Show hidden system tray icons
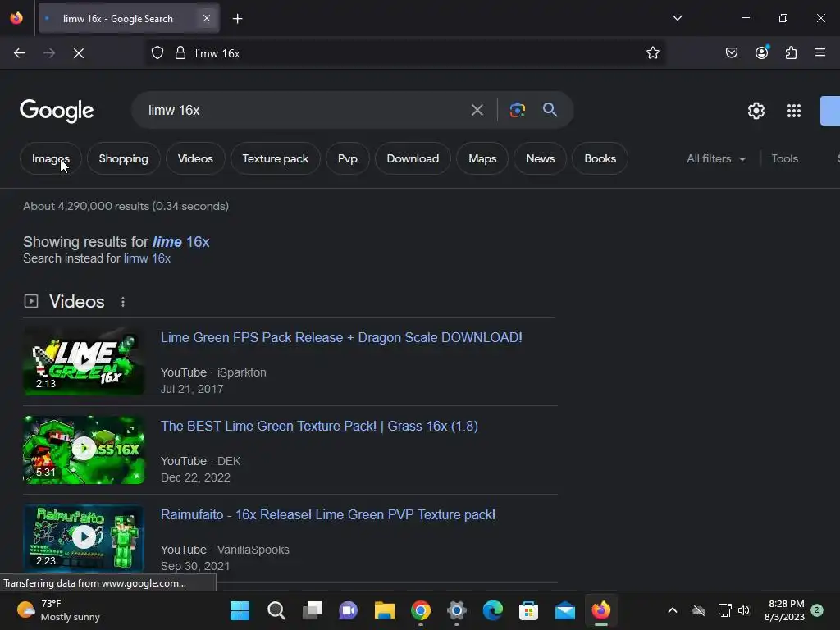This screenshot has width=840, height=630. pos(673,610)
